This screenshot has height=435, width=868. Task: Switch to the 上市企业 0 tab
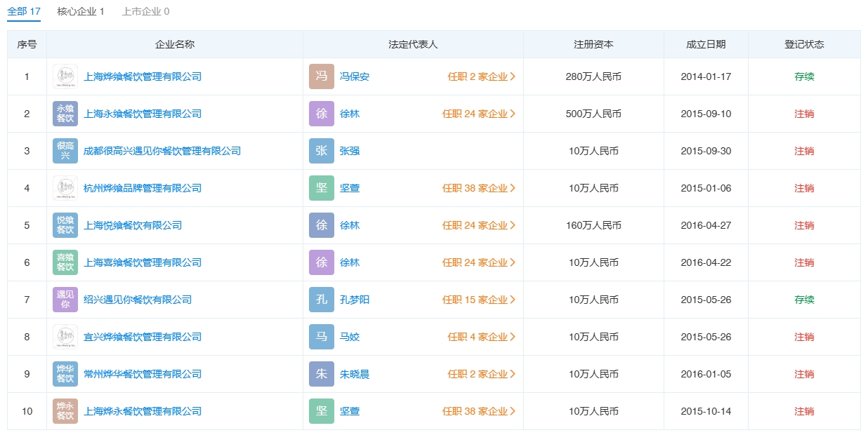145,11
